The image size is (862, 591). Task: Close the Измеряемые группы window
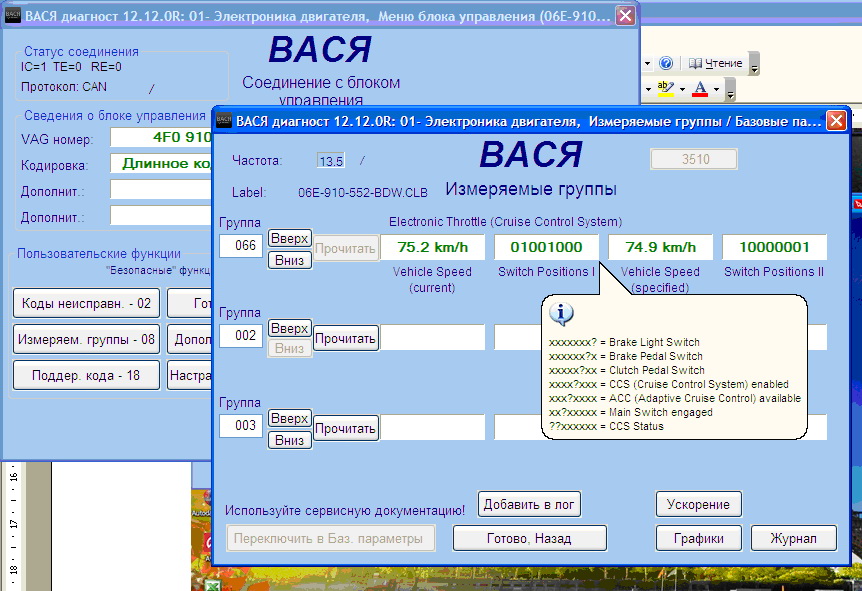point(836,120)
